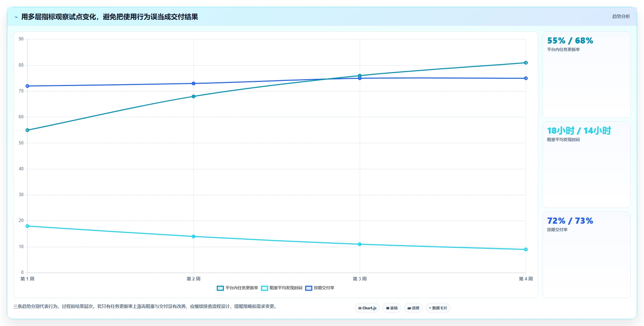Click the y-axis value 50
Viewport: 644px width, 326px height.
coord(21,143)
